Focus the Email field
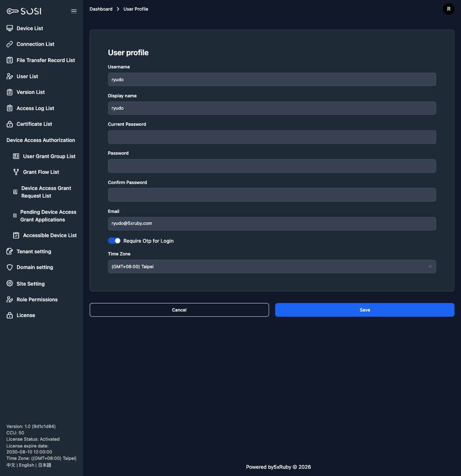This screenshot has width=461, height=476. (x=272, y=224)
